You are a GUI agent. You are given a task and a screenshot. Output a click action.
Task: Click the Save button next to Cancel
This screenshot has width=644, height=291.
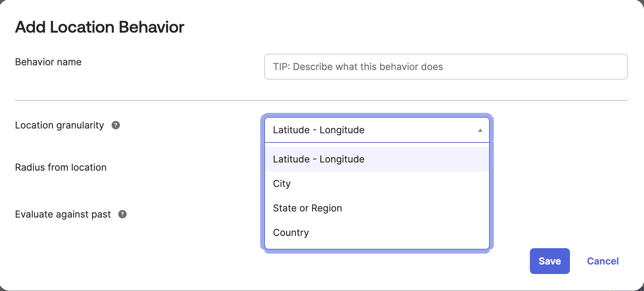click(549, 261)
